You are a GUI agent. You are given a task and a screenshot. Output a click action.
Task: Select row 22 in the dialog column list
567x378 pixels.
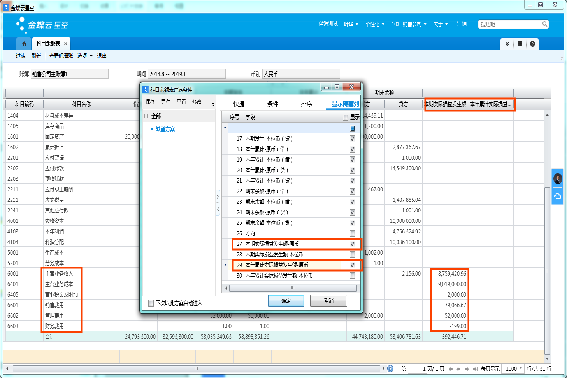[x=291, y=191]
